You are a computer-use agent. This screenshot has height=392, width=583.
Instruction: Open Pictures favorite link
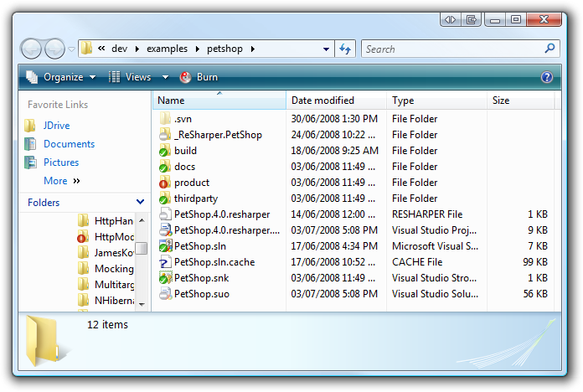[61, 162]
